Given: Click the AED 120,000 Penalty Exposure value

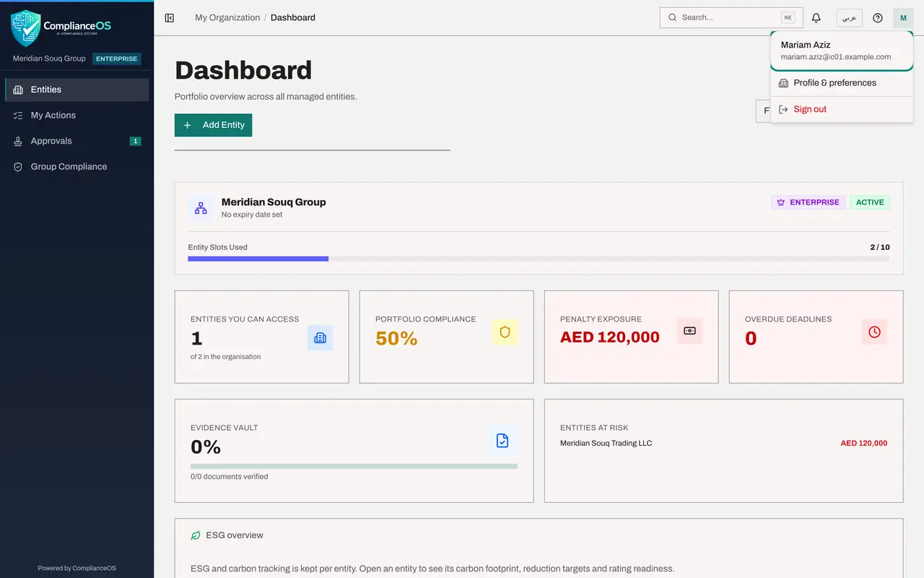Looking at the screenshot, I should (610, 337).
